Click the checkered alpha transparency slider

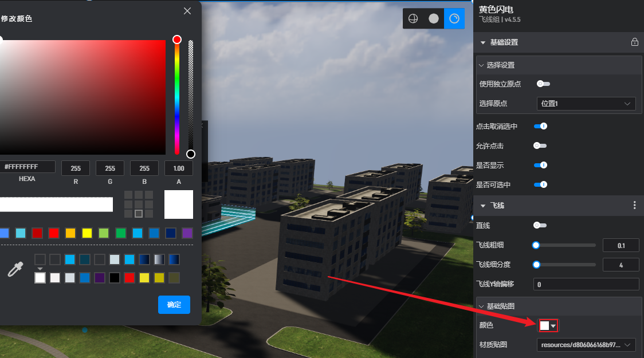191,97
